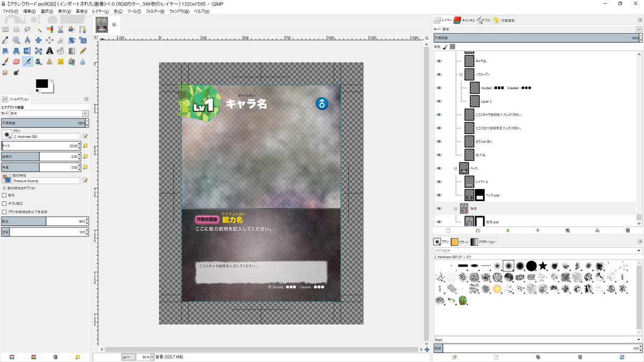Select the Text tool in the toolbox

pyautogui.click(x=49, y=51)
